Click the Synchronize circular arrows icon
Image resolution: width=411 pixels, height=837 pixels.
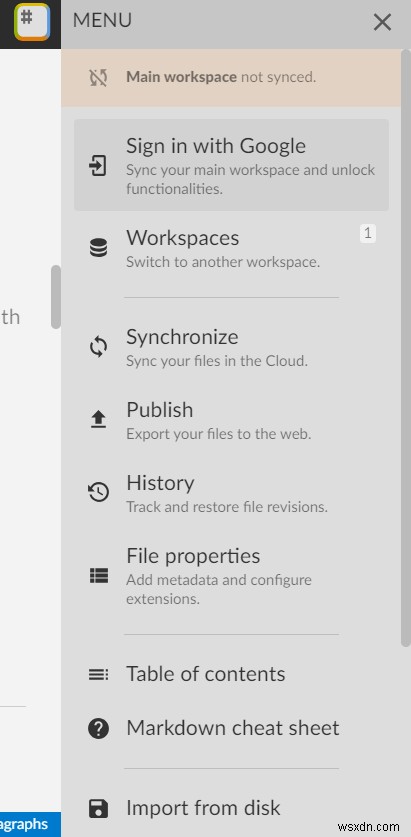[98, 348]
